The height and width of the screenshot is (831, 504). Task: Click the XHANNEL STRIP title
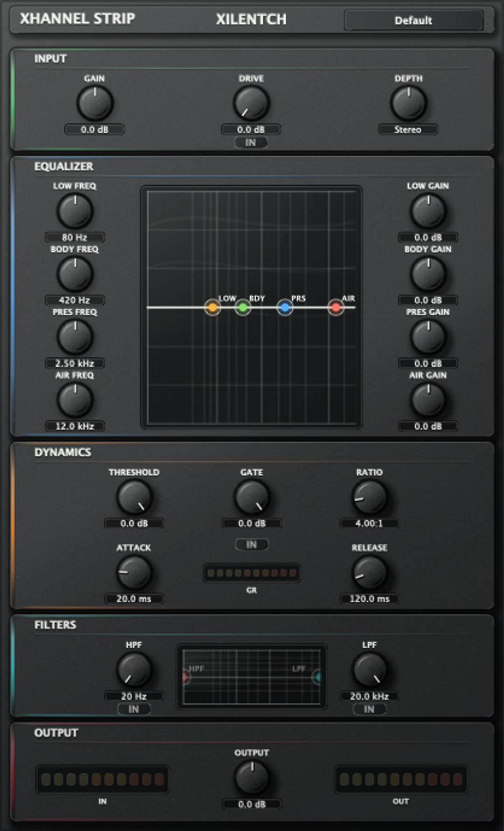coord(77,19)
